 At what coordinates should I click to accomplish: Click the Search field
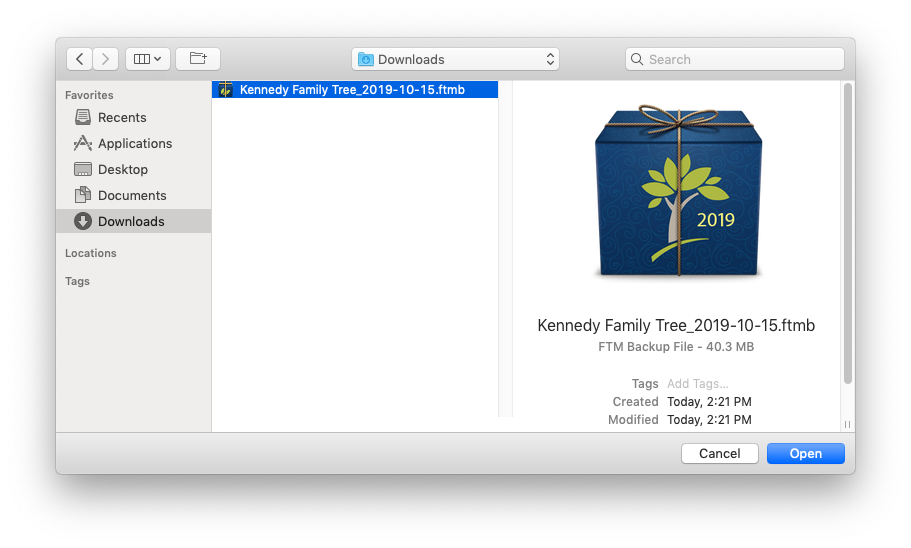click(x=734, y=59)
